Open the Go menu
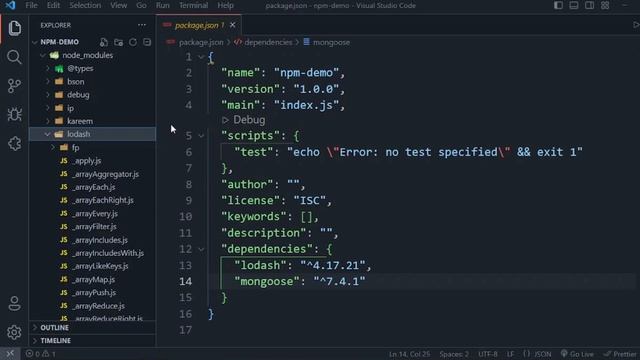Viewport: 640px width, 360px height. [x=141, y=5]
